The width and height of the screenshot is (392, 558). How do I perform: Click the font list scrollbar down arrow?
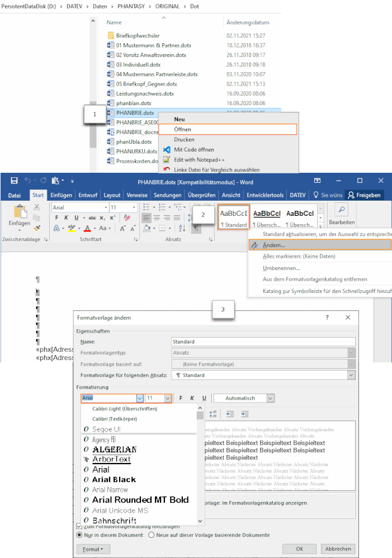[x=200, y=521]
